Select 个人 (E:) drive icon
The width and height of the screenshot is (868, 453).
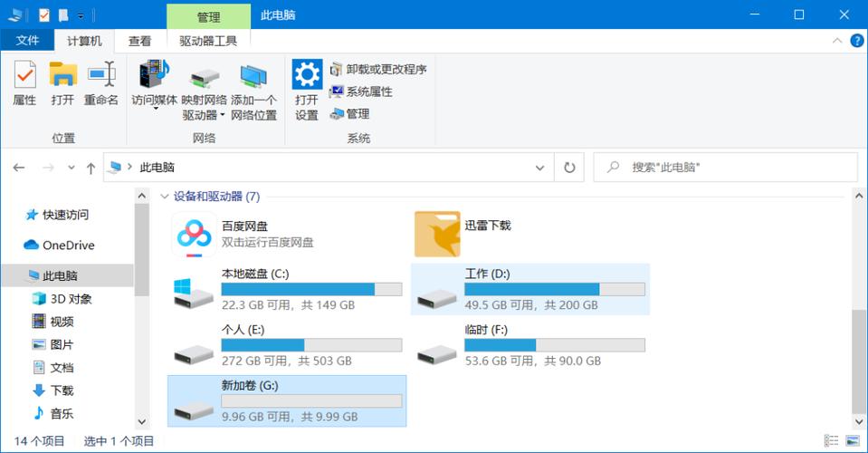(193, 354)
